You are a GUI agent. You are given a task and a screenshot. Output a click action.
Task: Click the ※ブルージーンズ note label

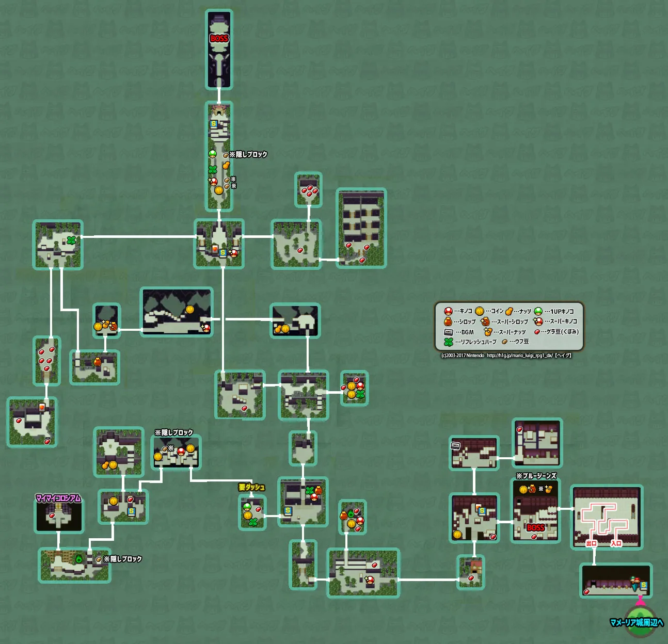click(536, 476)
